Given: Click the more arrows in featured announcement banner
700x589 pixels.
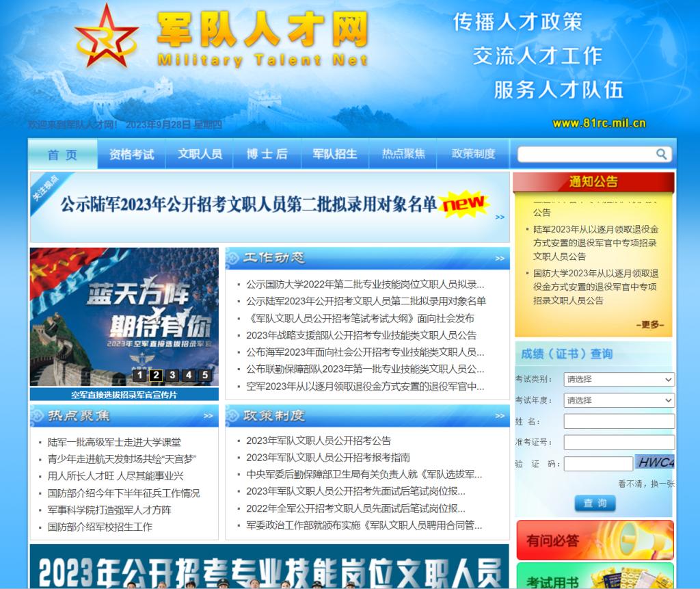Looking at the screenshot, I should coord(500,217).
